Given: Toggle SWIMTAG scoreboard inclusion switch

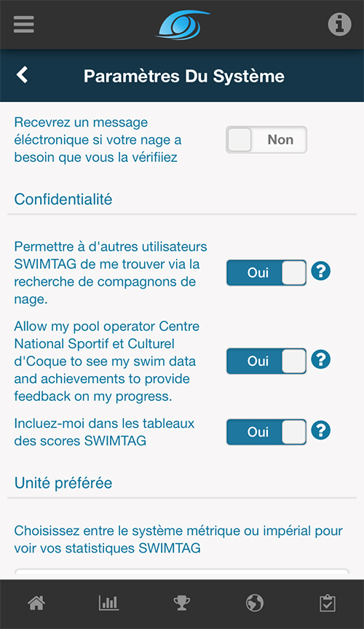Looking at the screenshot, I should pos(266,432).
